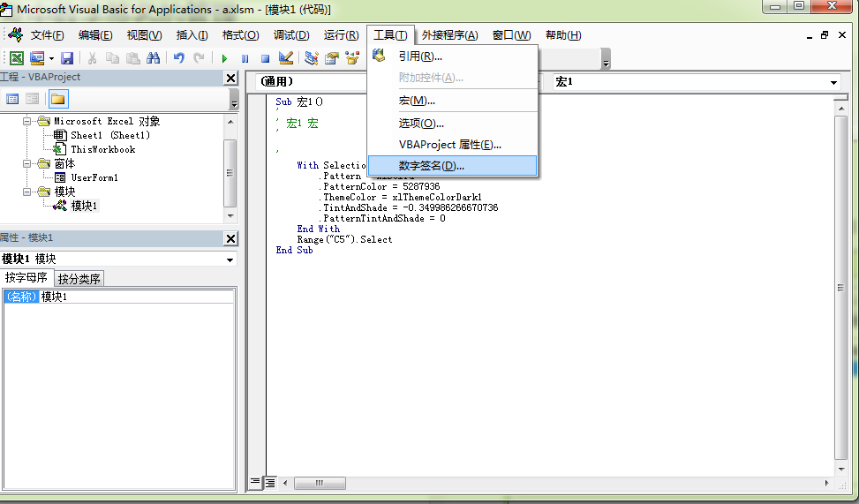859x504 pixels.
Task: Switch to 按分类序 tab
Action: (79, 279)
